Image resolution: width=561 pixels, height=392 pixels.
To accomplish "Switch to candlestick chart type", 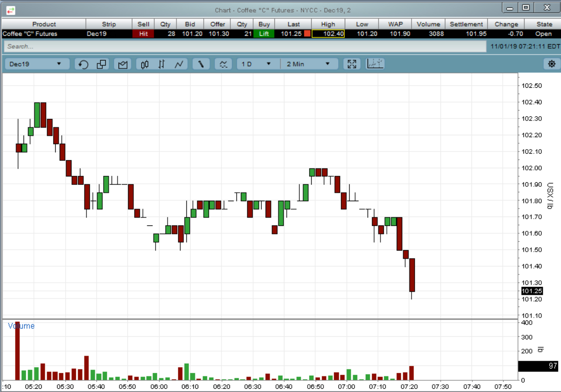I will 145,64.
